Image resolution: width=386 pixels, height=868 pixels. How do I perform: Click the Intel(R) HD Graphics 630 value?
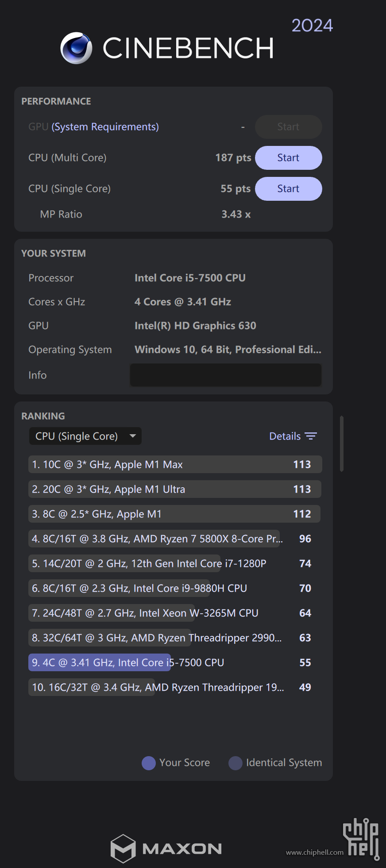[195, 325]
